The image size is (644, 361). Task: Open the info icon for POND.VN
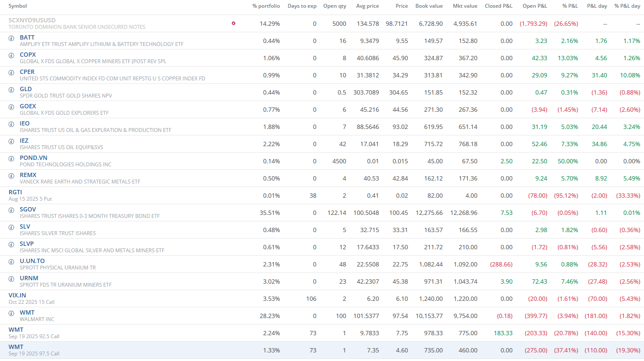[12, 159]
